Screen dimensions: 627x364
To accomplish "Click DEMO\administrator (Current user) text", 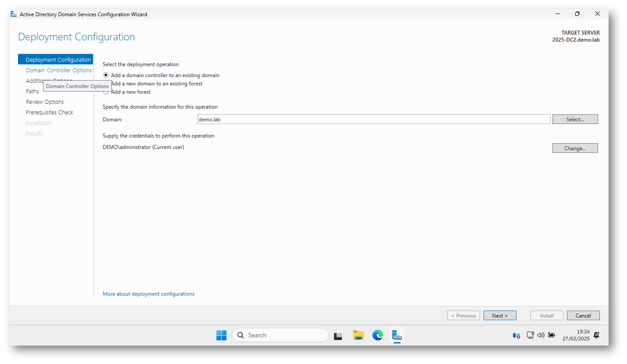I will pyautogui.click(x=143, y=147).
